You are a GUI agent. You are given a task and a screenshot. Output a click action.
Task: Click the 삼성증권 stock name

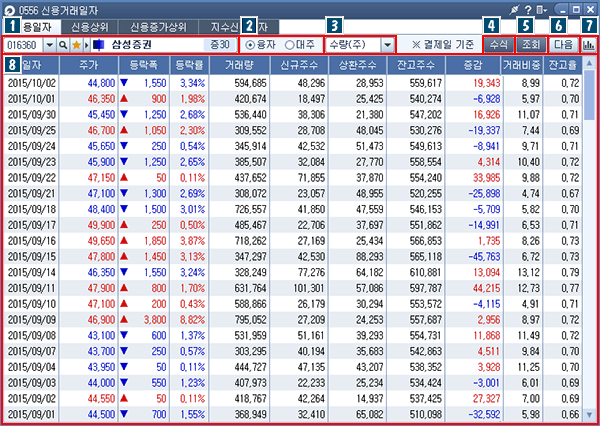click(132, 45)
